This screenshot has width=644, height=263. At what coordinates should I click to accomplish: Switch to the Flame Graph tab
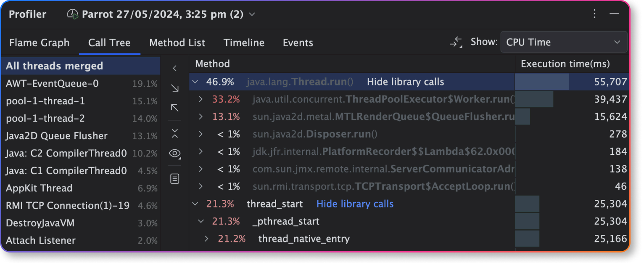coord(39,43)
